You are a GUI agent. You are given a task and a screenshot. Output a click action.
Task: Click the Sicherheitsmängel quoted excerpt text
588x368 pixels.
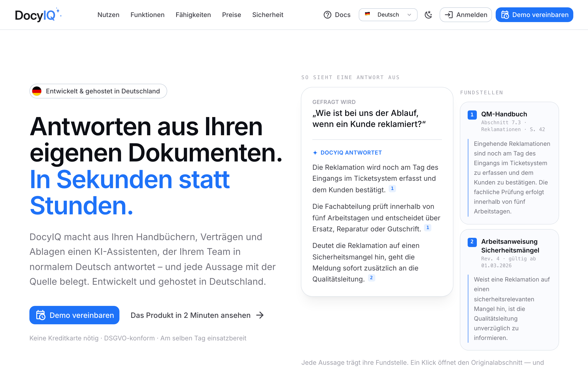click(x=512, y=309)
